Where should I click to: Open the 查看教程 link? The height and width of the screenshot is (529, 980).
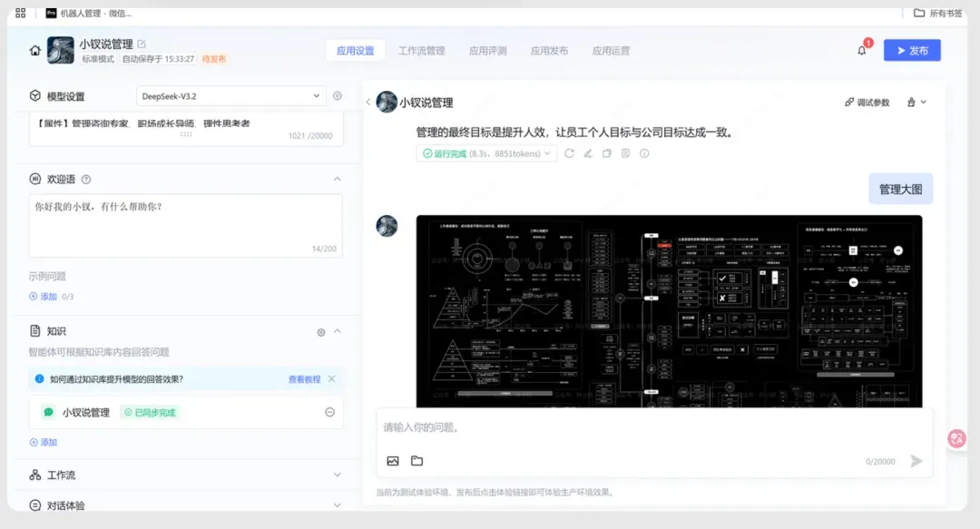304,379
